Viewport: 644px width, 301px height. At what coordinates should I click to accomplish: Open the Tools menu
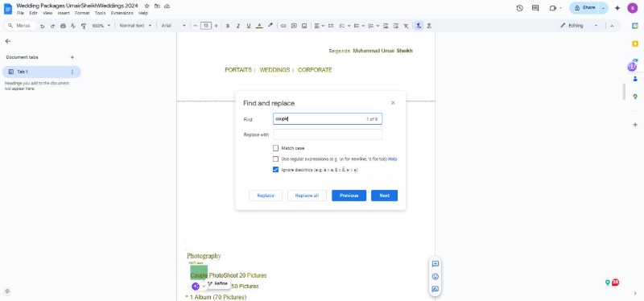[x=100, y=13]
